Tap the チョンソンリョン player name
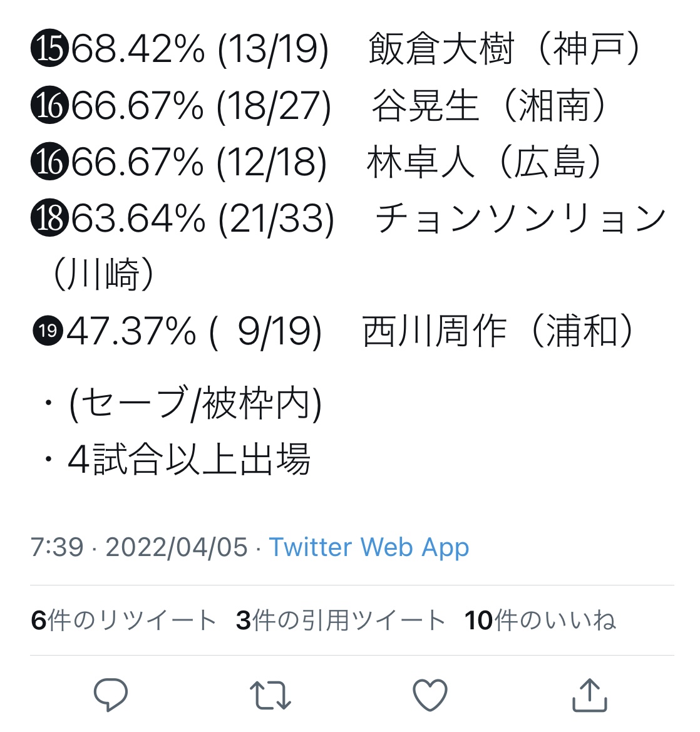The height and width of the screenshot is (732, 700). 520,219
